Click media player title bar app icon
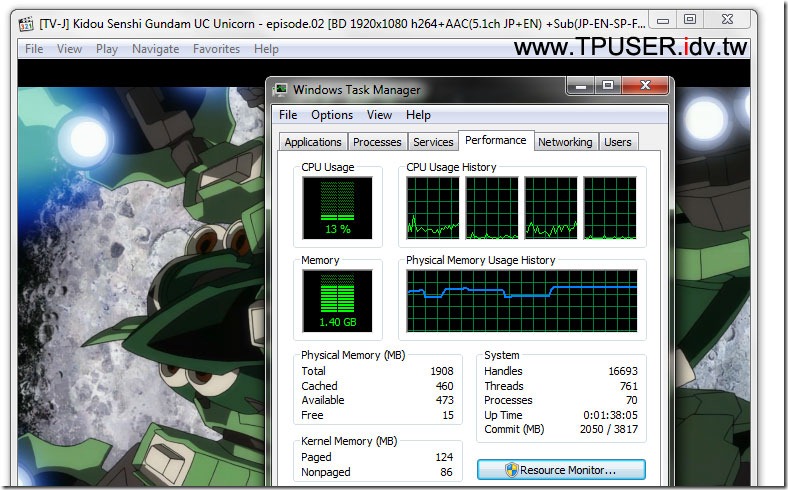Screen dimensions: 788x490 point(26,23)
